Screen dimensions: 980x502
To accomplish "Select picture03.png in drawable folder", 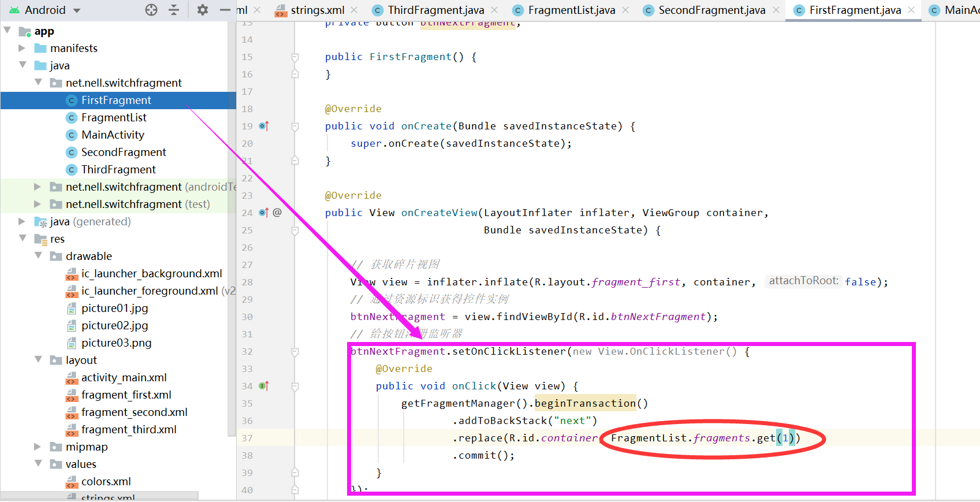I will 116,343.
